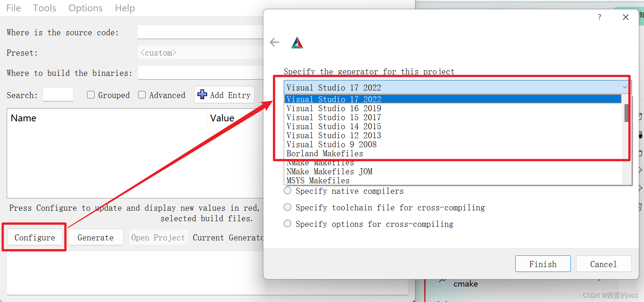Screen dimensions: 644x302
Task: Click the Open Project button
Action: tap(158, 237)
